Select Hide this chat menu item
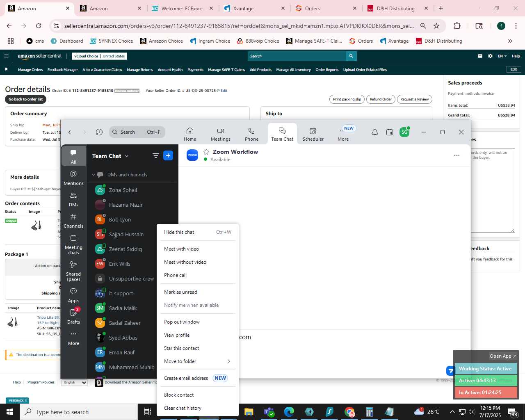The height and width of the screenshot is (420, 525). [x=197, y=232]
